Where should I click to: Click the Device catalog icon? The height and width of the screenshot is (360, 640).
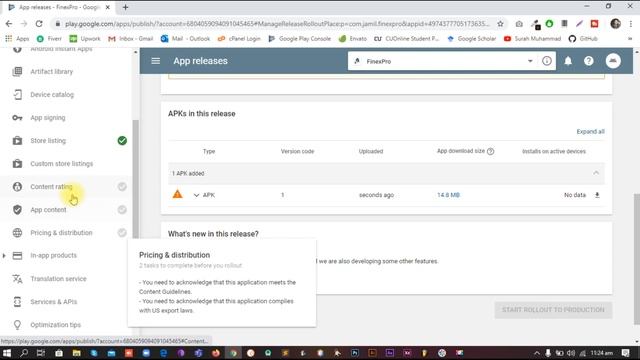17,94
